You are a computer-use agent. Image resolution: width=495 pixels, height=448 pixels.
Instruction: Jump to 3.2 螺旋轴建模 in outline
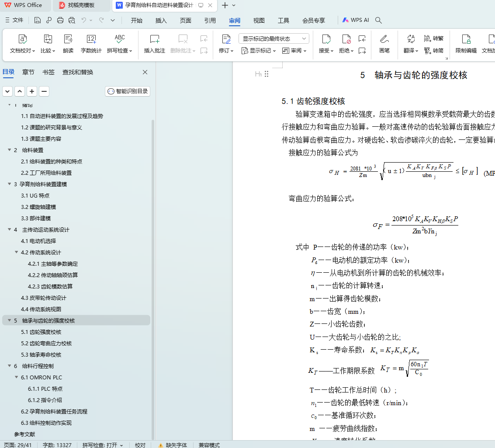click(38, 207)
